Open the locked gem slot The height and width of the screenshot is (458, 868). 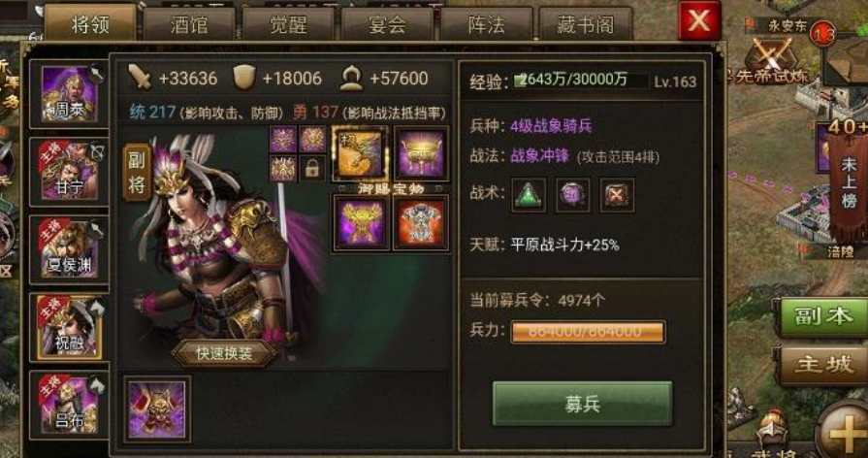point(312,169)
